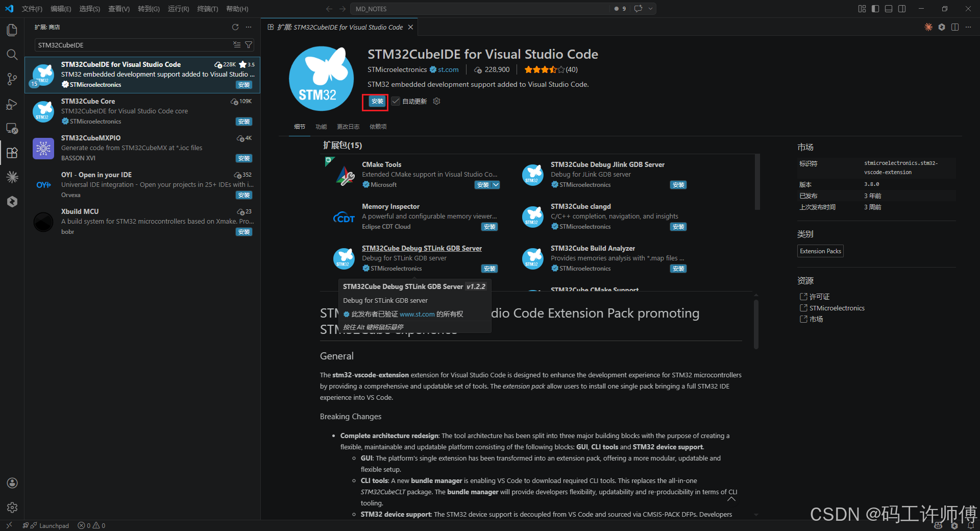Toggle primary side bar visibility
This screenshot has height=531, width=980.
pos(875,9)
